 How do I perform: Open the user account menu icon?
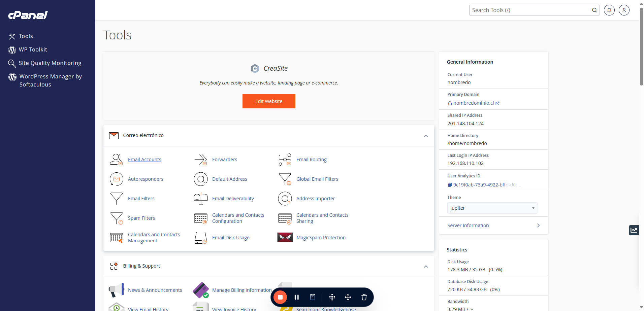click(624, 10)
